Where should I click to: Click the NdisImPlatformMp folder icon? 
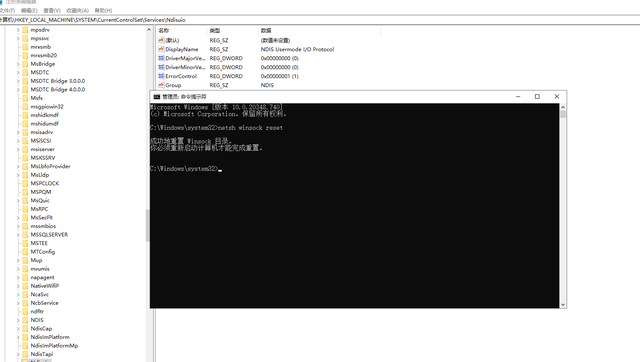pyautogui.click(x=25, y=345)
